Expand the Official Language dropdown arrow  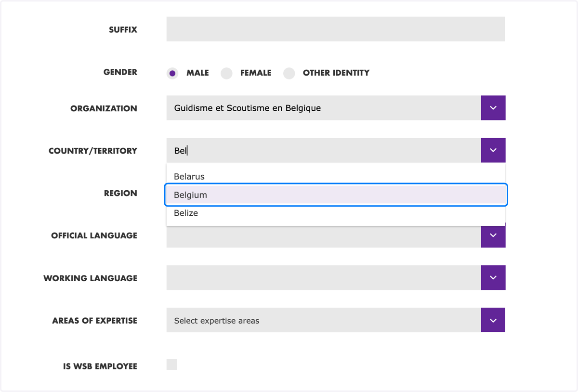493,236
